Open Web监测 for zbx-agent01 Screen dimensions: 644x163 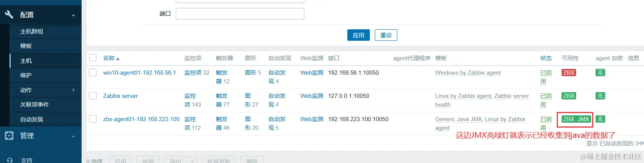point(312,119)
